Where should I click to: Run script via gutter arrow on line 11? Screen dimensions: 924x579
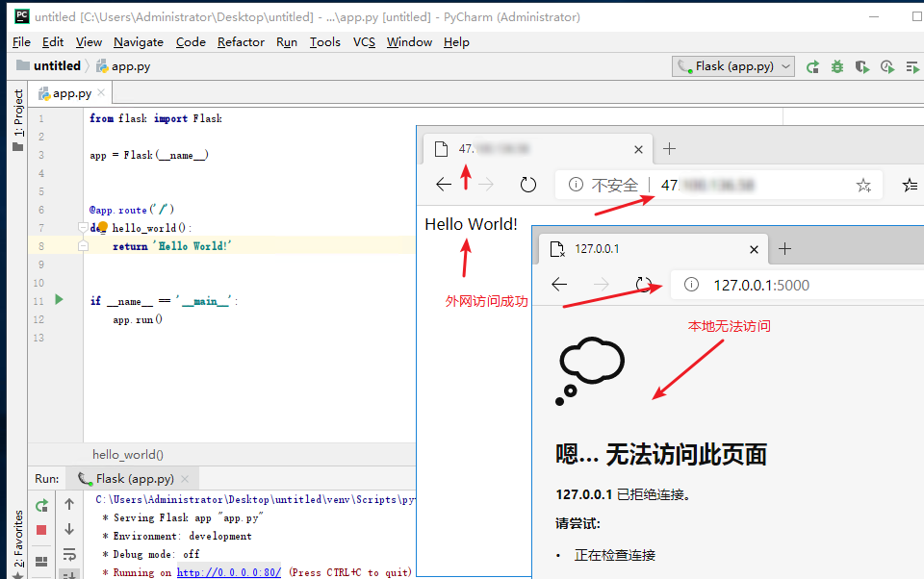[x=58, y=300]
